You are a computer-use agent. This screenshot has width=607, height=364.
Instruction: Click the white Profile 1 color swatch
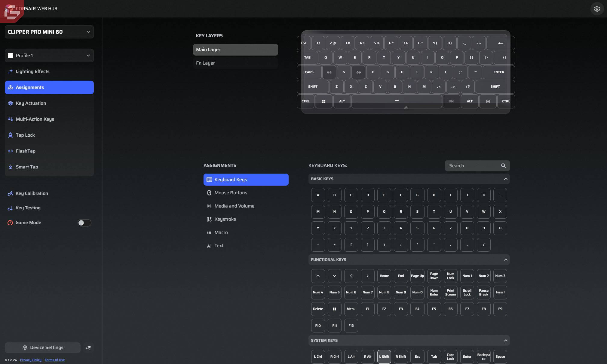[x=11, y=56]
